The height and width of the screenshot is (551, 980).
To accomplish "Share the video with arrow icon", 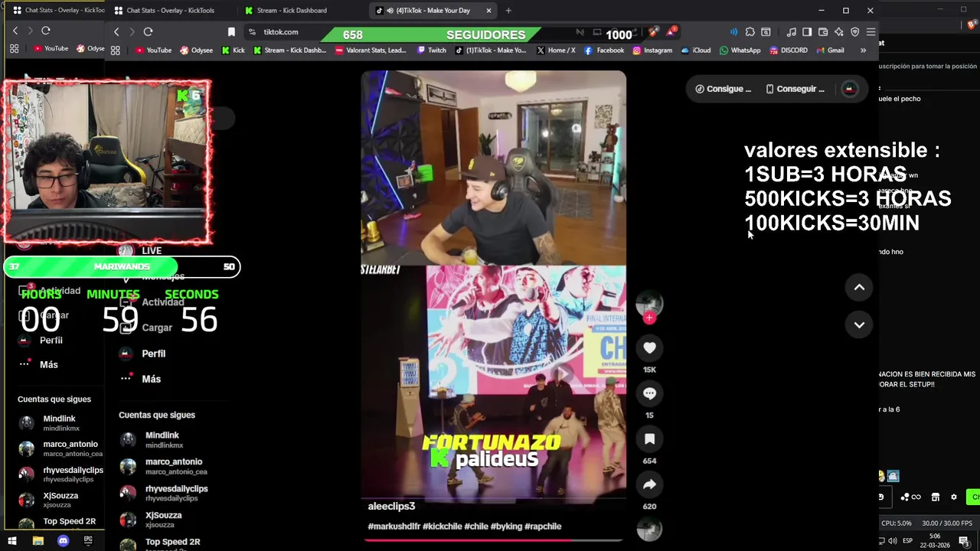I will pos(649,484).
